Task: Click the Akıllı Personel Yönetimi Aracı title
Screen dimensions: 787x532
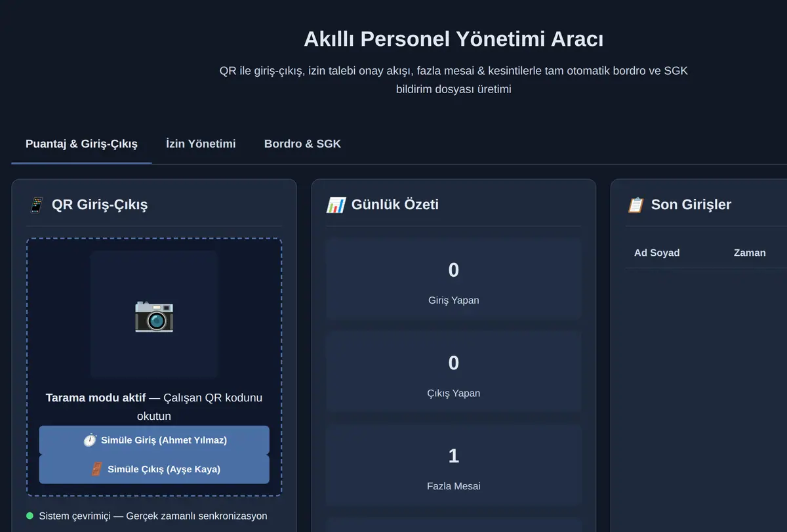Action: (453, 39)
